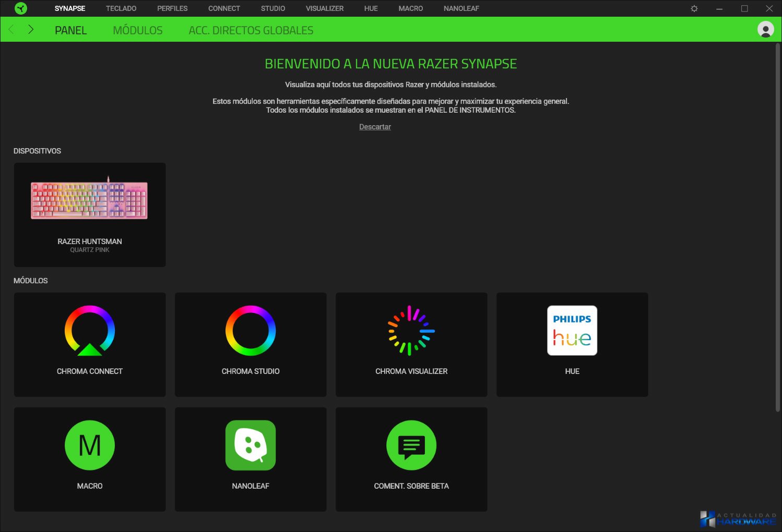Open the Perfiles tab
The height and width of the screenshot is (532, 782).
(172, 8)
